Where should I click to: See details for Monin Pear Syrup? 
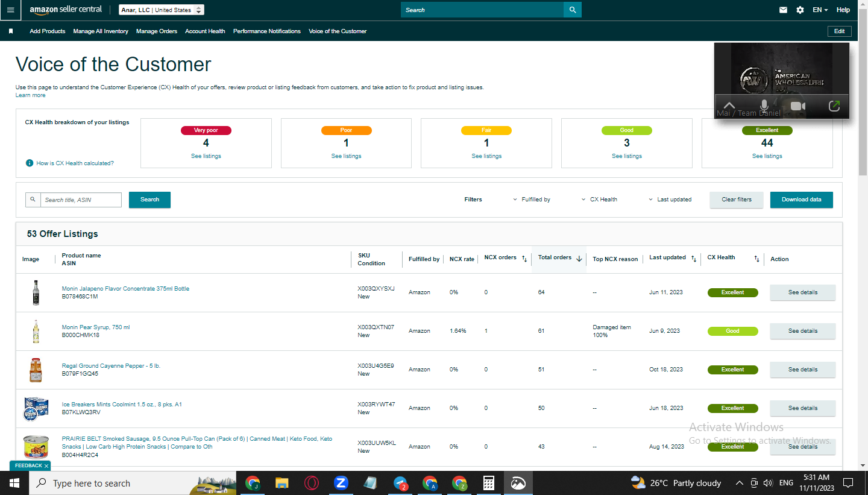click(803, 331)
